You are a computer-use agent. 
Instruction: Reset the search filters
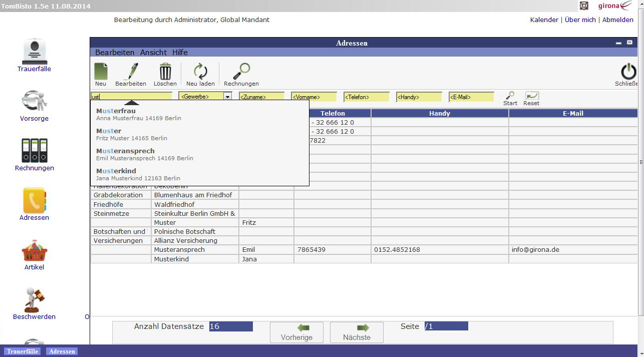click(x=531, y=96)
